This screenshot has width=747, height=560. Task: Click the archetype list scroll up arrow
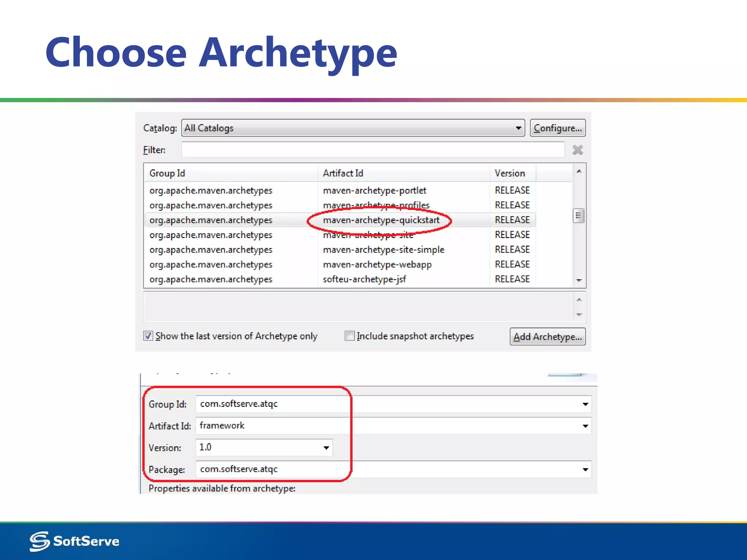(579, 171)
